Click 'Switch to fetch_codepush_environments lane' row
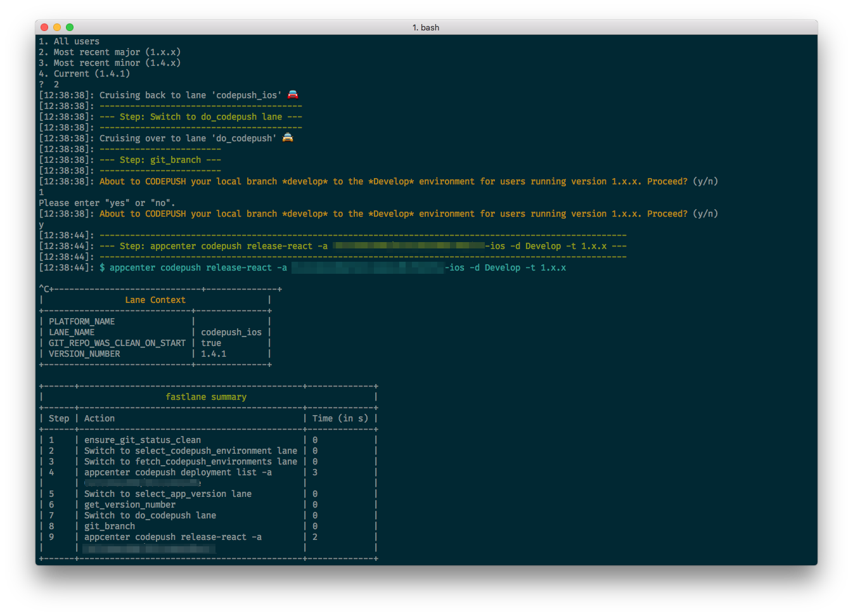The image size is (853, 616). [x=191, y=461]
